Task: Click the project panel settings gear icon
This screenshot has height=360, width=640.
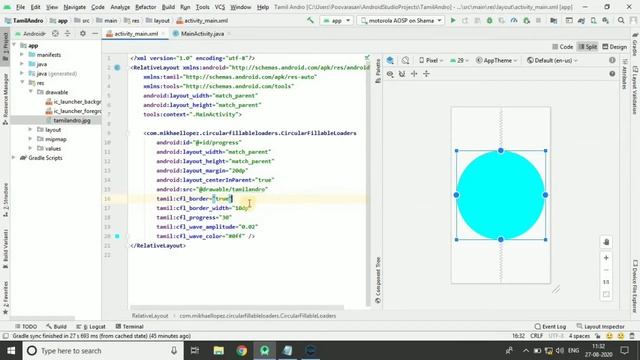Action: (x=83, y=33)
